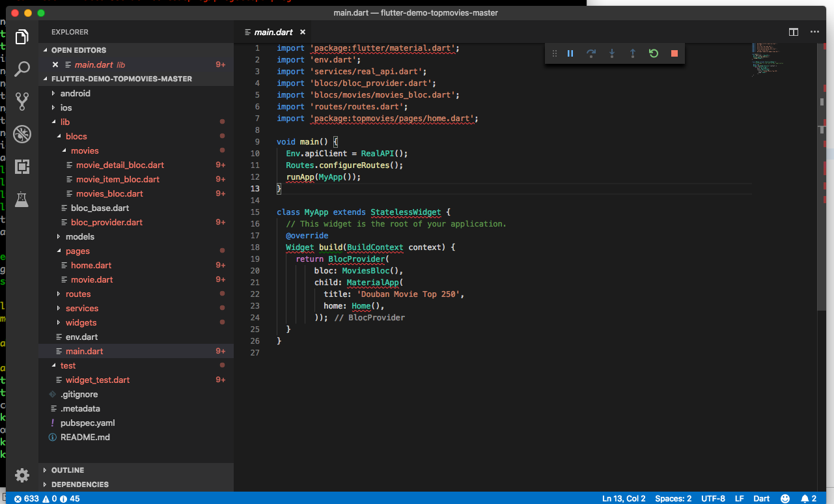Screen dimensions: 834x504
Task: Open the Explorer view in activity bar
Action: click(22, 36)
